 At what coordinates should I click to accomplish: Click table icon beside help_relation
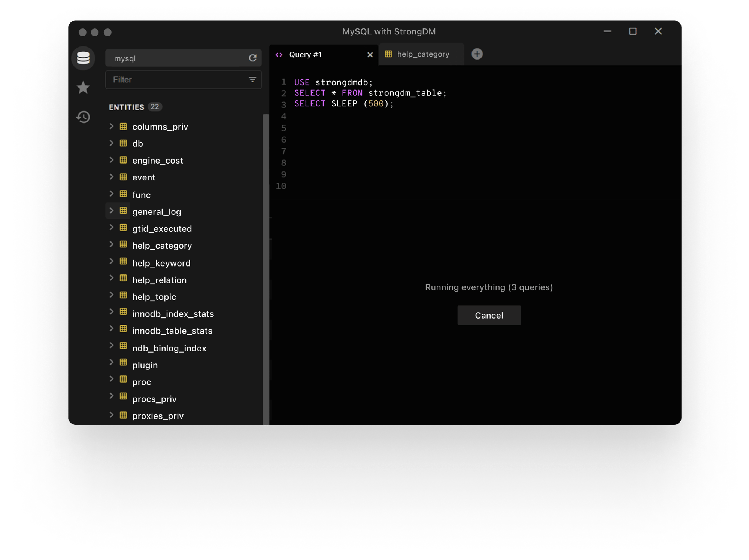pyautogui.click(x=123, y=278)
